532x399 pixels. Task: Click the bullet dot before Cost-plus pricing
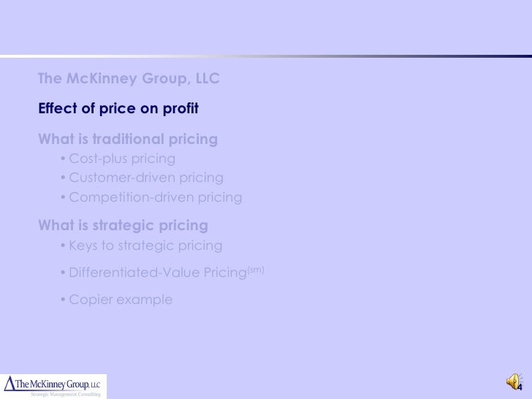tap(63, 159)
